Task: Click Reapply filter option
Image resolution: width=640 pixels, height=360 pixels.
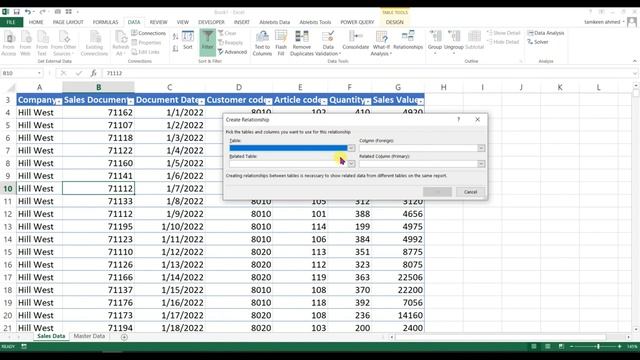Action: [231, 42]
